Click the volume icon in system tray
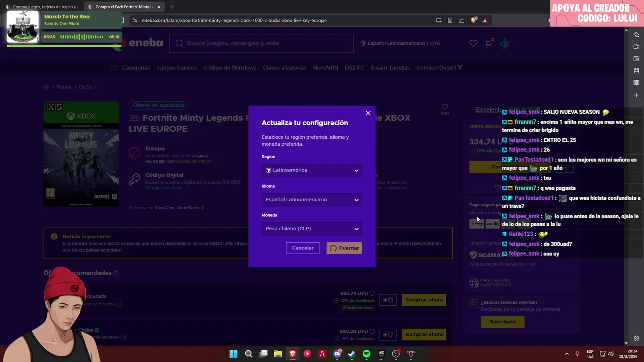Screen dimensions: 644x362 (611, 354)
